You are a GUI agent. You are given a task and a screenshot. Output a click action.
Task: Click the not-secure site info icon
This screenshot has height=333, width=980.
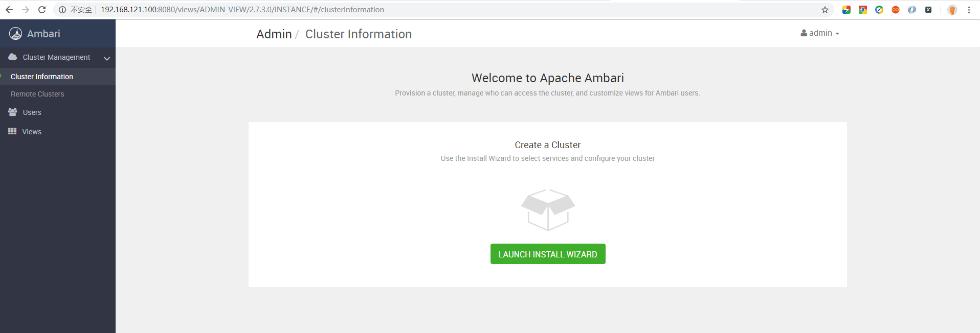point(62,10)
